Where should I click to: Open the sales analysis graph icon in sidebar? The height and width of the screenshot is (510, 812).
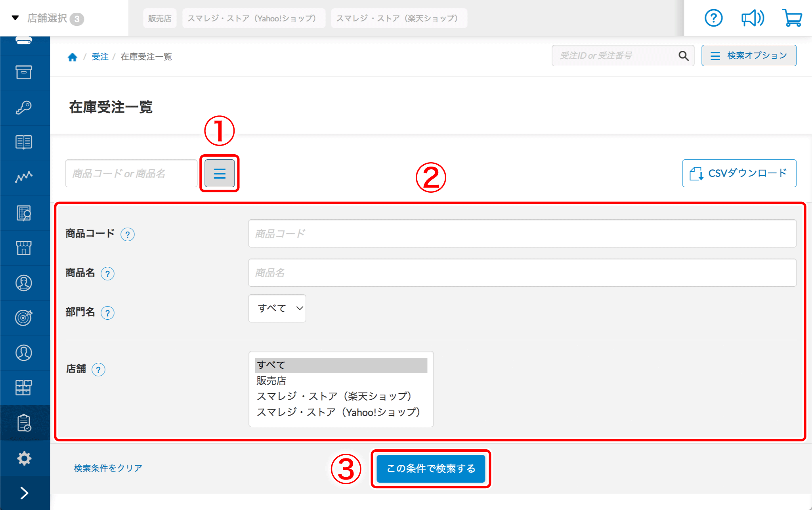click(x=24, y=177)
